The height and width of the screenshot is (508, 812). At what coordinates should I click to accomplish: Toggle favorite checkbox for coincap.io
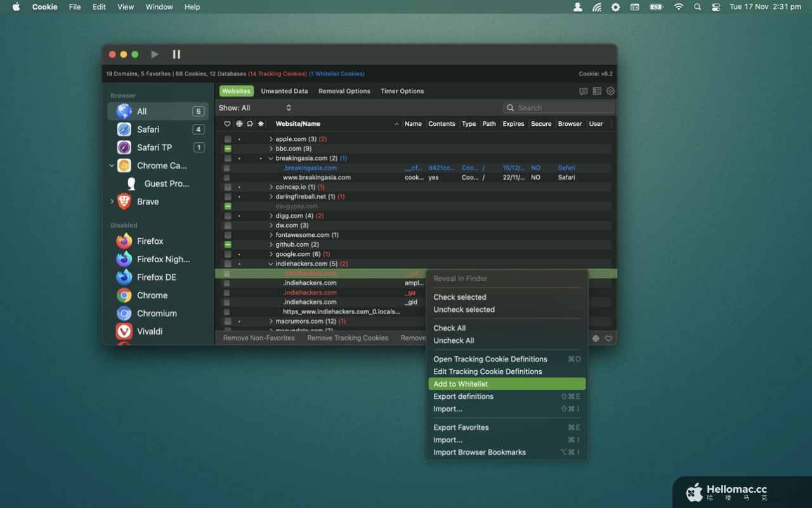tap(227, 187)
